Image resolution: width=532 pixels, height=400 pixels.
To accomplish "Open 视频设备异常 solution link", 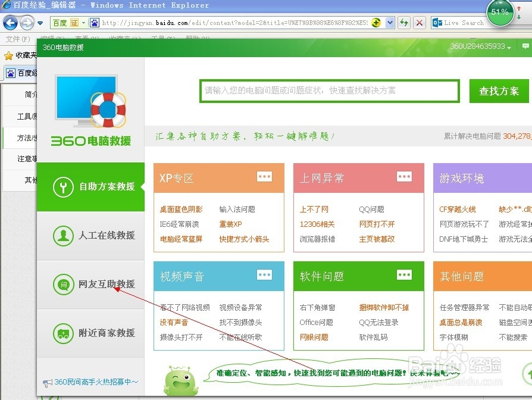I will pyautogui.click(x=240, y=308).
